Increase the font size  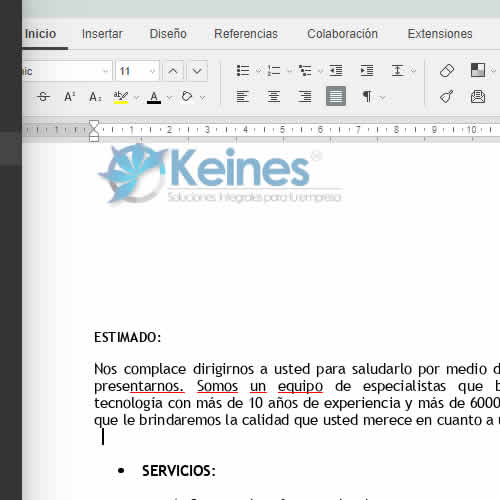click(x=173, y=71)
